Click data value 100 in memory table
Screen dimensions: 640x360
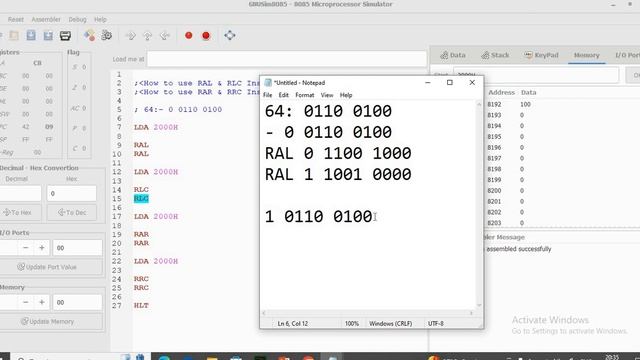(525, 104)
